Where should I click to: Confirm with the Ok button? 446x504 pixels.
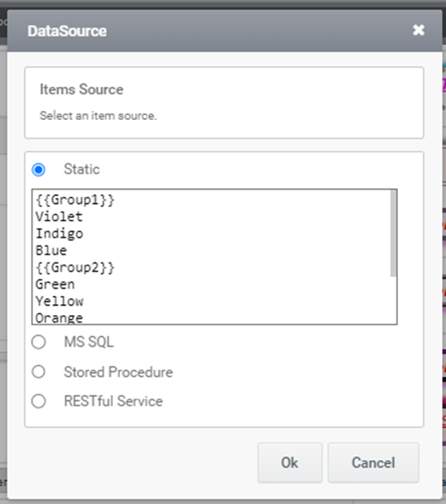[x=290, y=463]
